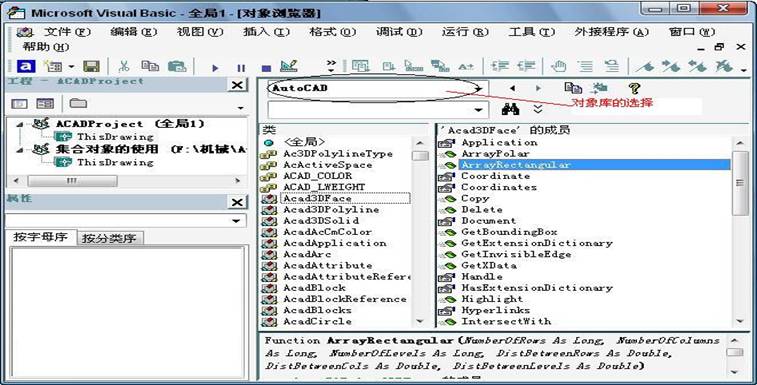The image size is (757, 385).
Task: Click the project tree horizontal scrollbar thumb
Action: (72, 181)
